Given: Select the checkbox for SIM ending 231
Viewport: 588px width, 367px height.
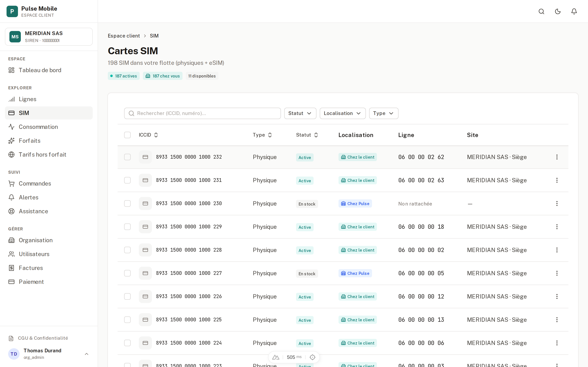Looking at the screenshot, I should [127, 180].
